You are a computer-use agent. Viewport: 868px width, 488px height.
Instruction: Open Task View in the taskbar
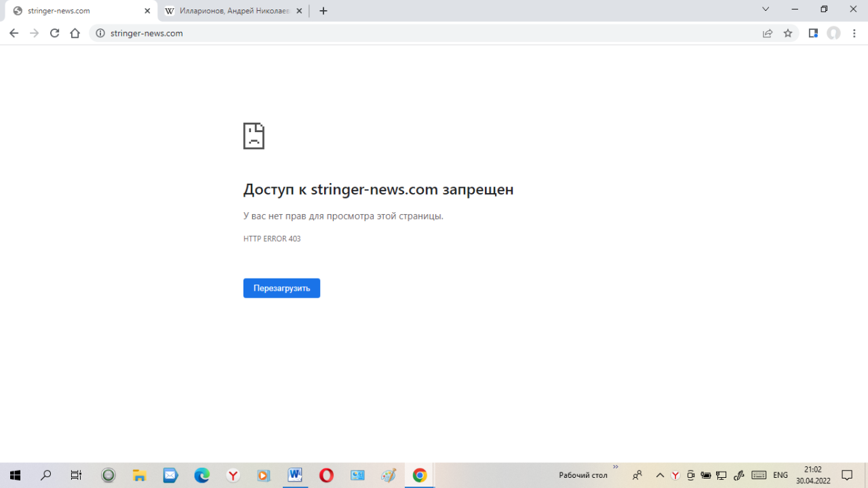coord(76,475)
